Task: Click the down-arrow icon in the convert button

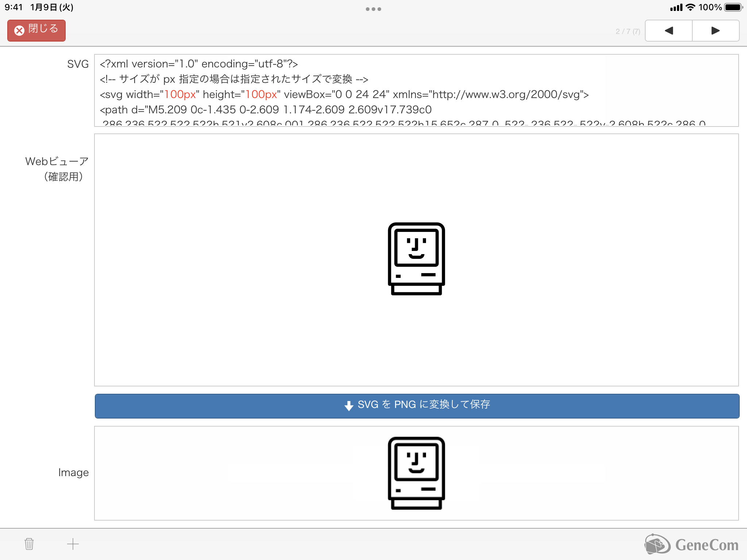Action: pyautogui.click(x=349, y=405)
